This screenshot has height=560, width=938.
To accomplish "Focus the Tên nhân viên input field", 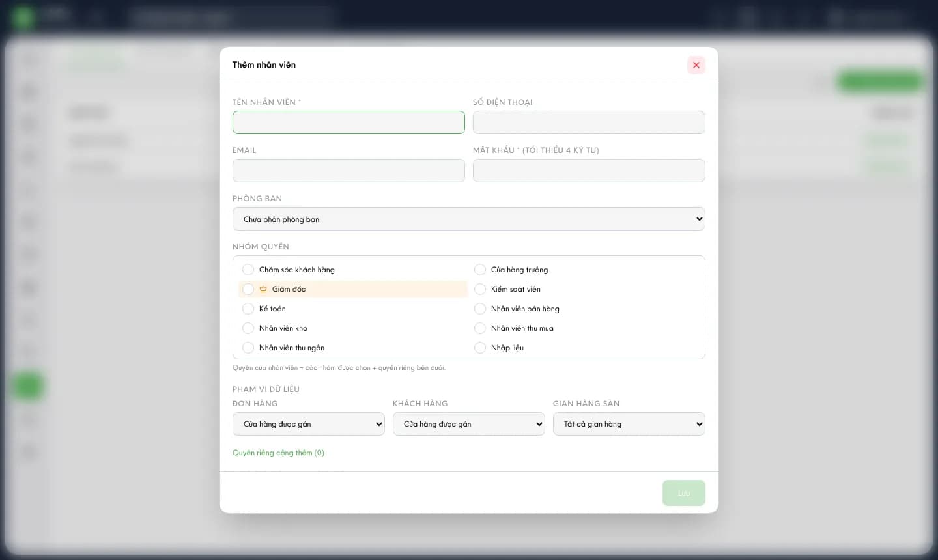I will 348,122.
